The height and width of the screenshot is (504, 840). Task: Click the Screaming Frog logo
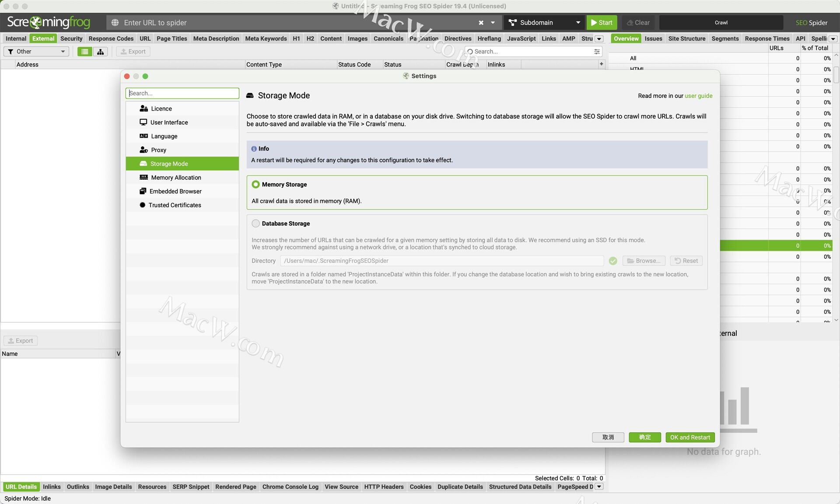click(48, 22)
